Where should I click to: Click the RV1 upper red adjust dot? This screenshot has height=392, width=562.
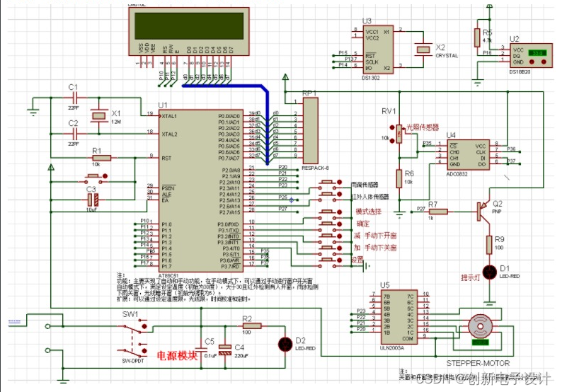pos(391,127)
